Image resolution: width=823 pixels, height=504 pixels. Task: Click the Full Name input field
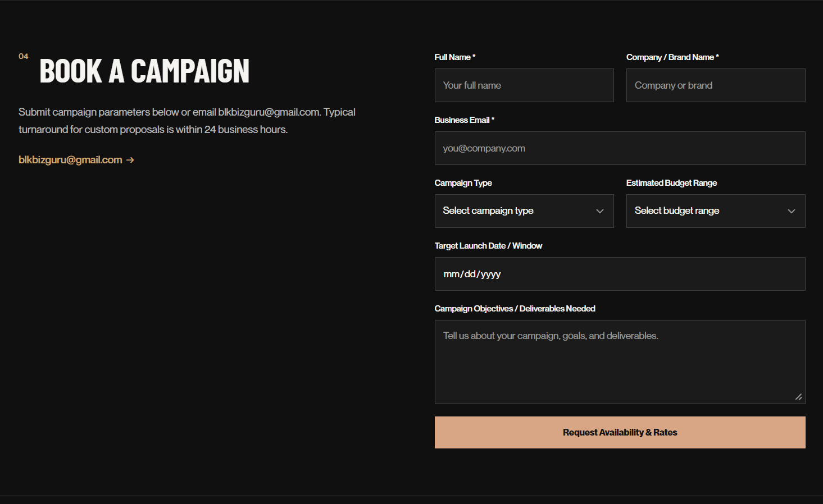(x=524, y=85)
